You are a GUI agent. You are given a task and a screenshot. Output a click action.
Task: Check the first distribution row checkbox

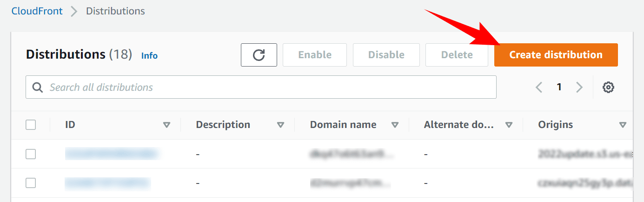pyautogui.click(x=31, y=154)
